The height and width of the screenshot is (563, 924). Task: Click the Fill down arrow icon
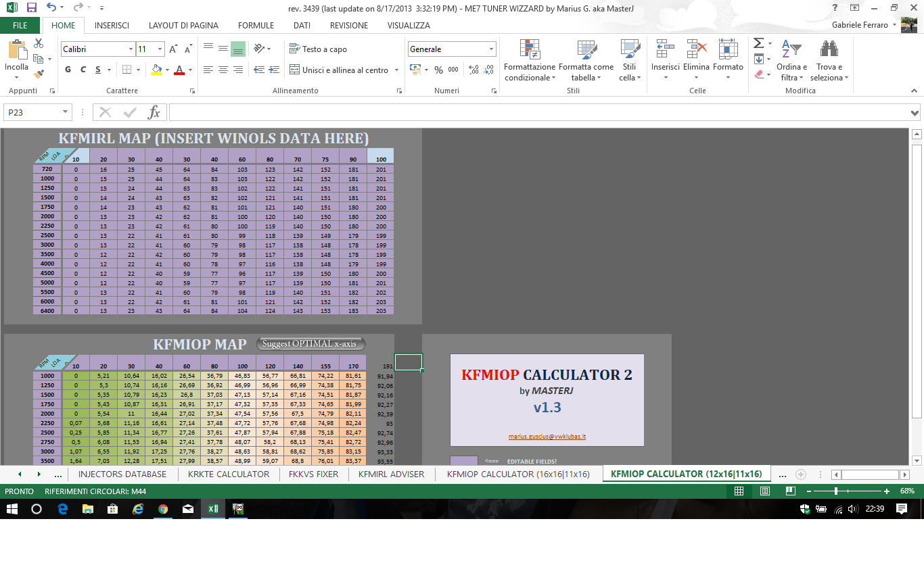[x=758, y=59]
